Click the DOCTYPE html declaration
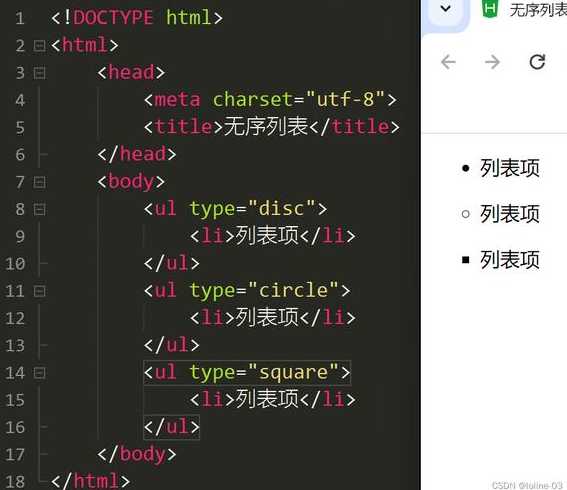The width and height of the screenshot is (567, 490). [137, 17]
